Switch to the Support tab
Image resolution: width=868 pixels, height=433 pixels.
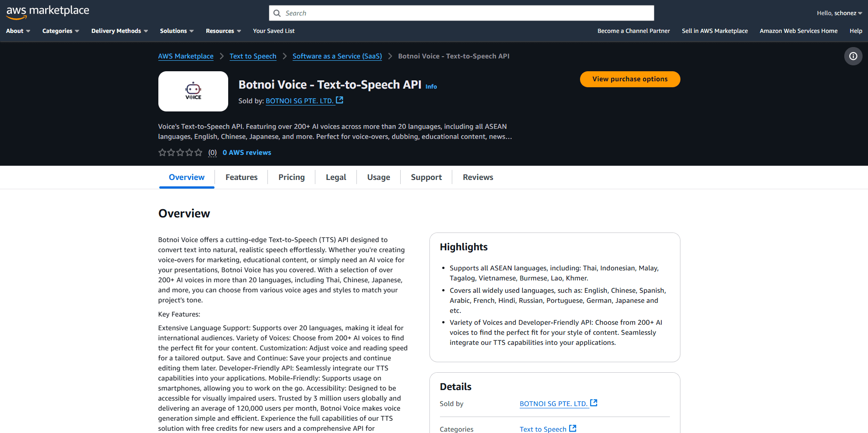click(426, 177)
